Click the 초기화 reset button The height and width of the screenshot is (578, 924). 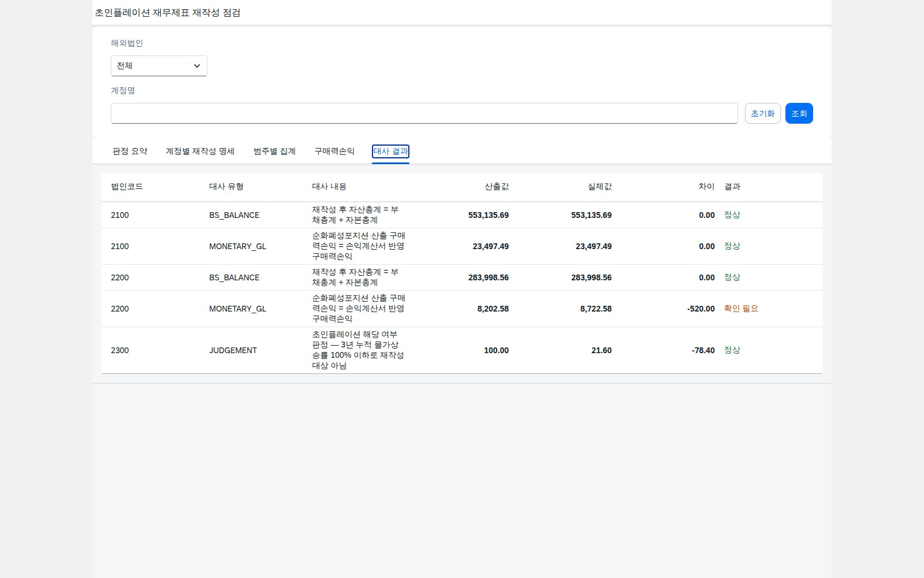tap(763, 113)
